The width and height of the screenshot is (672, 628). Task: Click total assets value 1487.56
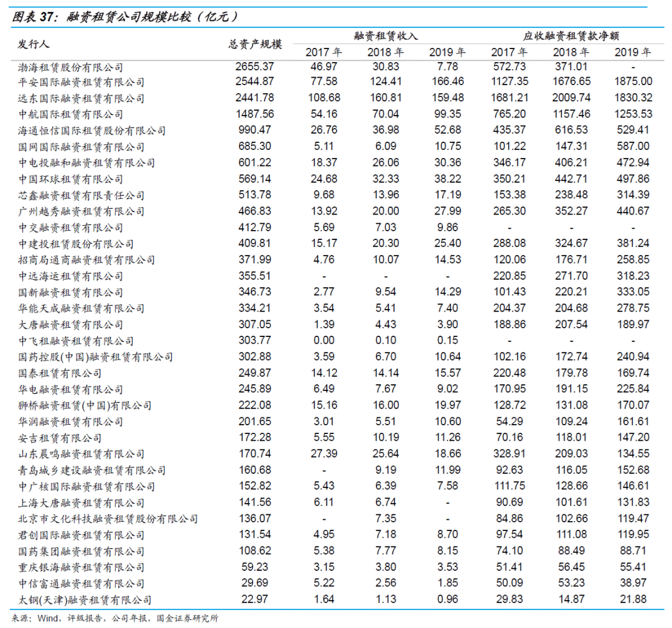click(254, 114)
